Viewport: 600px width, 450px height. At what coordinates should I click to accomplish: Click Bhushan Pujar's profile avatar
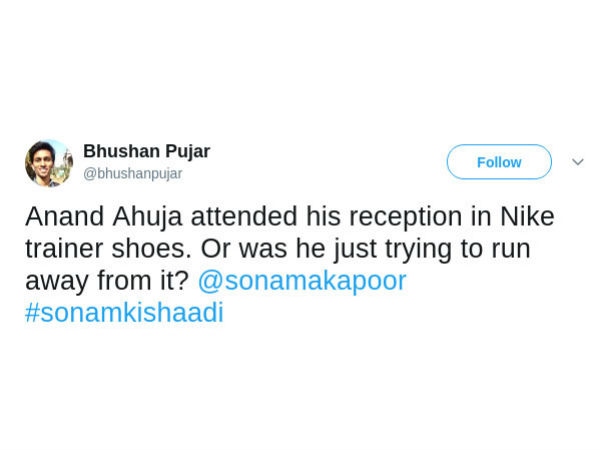pyautogui.click(x=49, y=162)
